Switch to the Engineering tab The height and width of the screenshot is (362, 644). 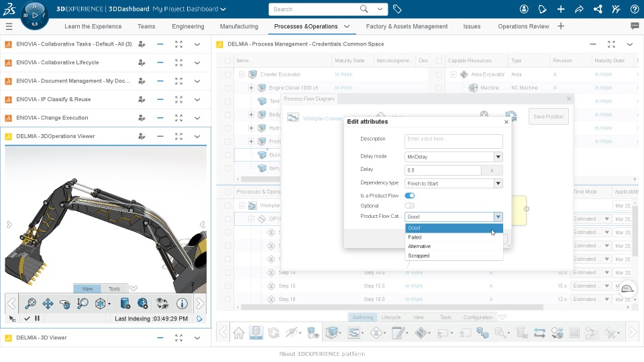(188, 26)
